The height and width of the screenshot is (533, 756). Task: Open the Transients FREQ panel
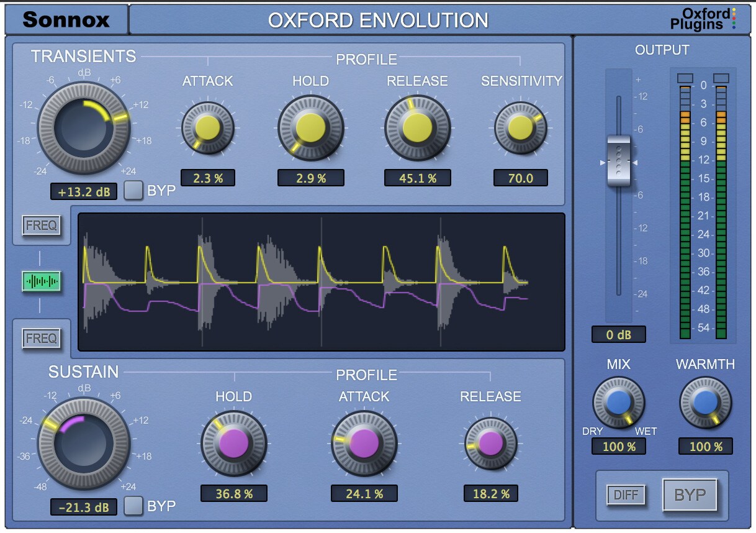coord(41,225)
